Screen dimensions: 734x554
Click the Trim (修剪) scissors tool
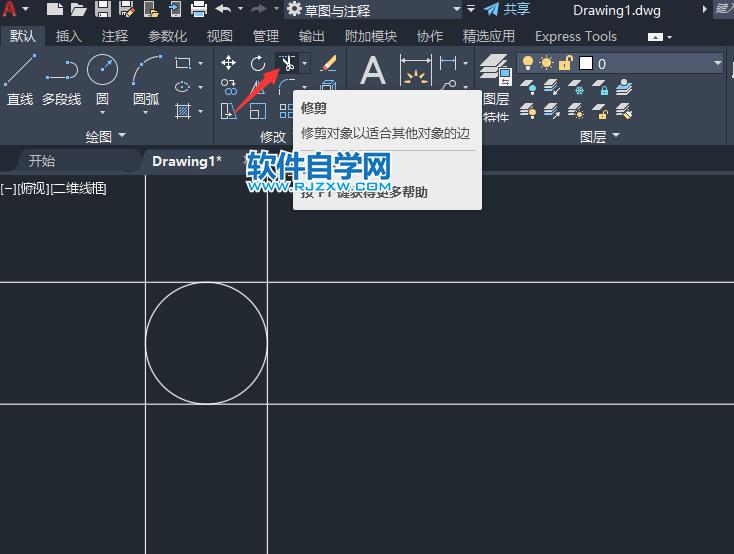(287, 63)
